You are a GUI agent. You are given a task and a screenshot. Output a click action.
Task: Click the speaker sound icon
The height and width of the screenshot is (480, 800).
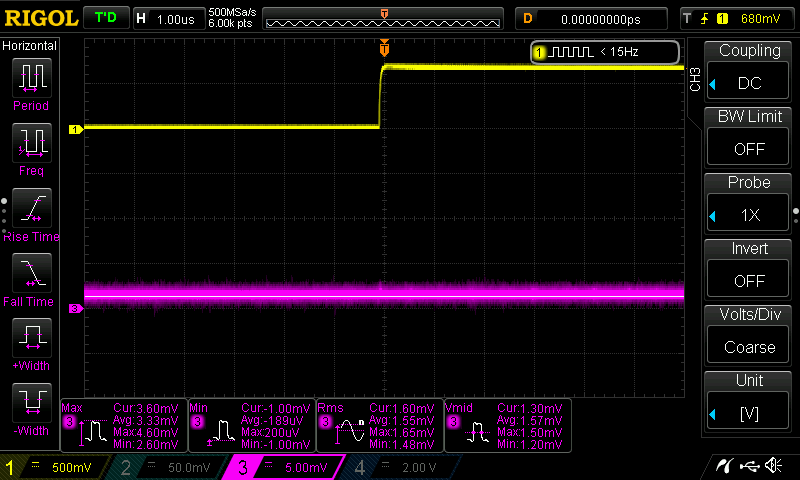[x=773, y=466]
